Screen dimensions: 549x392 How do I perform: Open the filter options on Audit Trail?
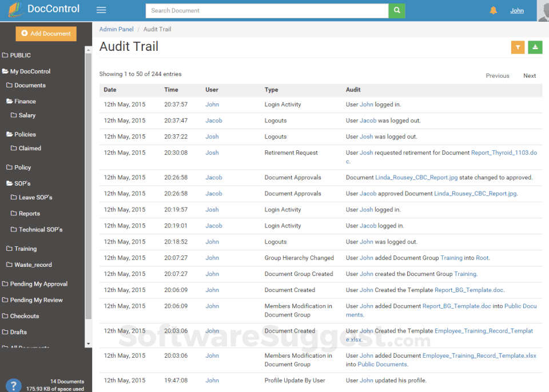click(x=518, y=47)
